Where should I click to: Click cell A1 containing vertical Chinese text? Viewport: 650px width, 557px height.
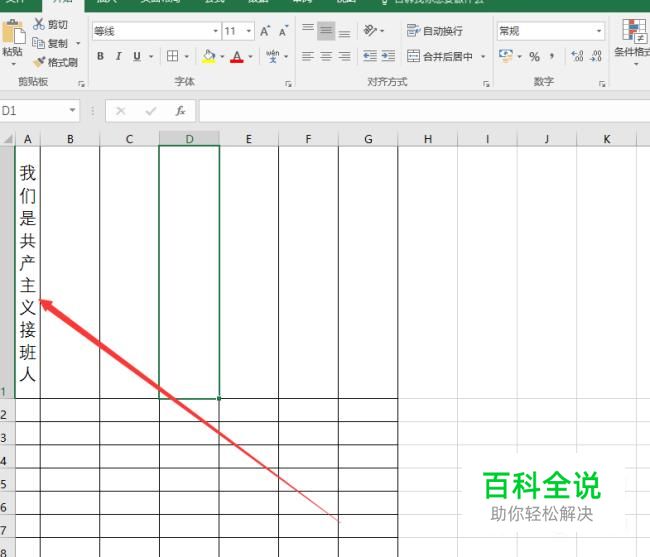[x=28, y=272]
